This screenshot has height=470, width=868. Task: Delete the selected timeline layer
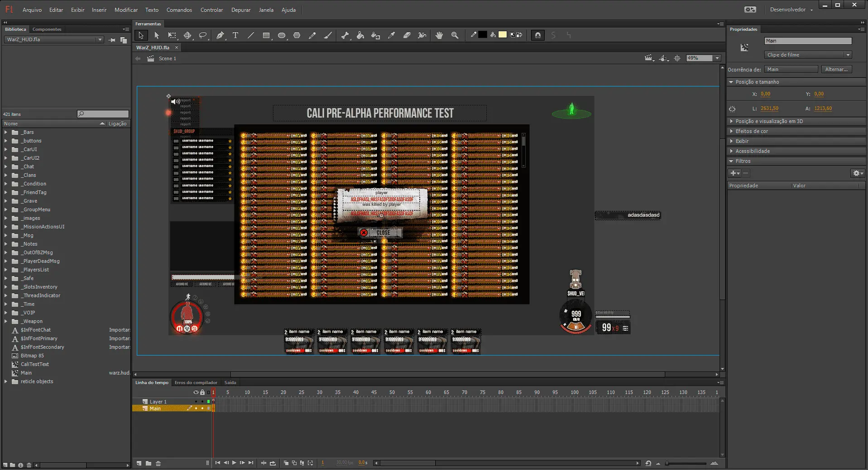pos(158,463)
